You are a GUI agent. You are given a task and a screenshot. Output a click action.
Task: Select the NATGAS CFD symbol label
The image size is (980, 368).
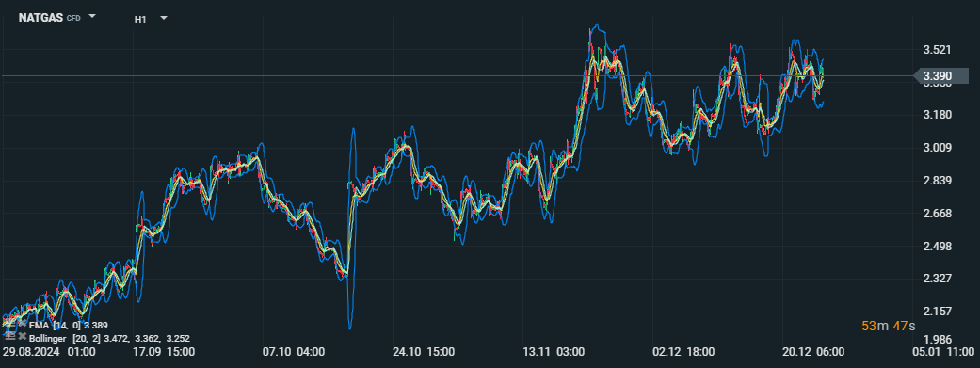click(49, 18)
